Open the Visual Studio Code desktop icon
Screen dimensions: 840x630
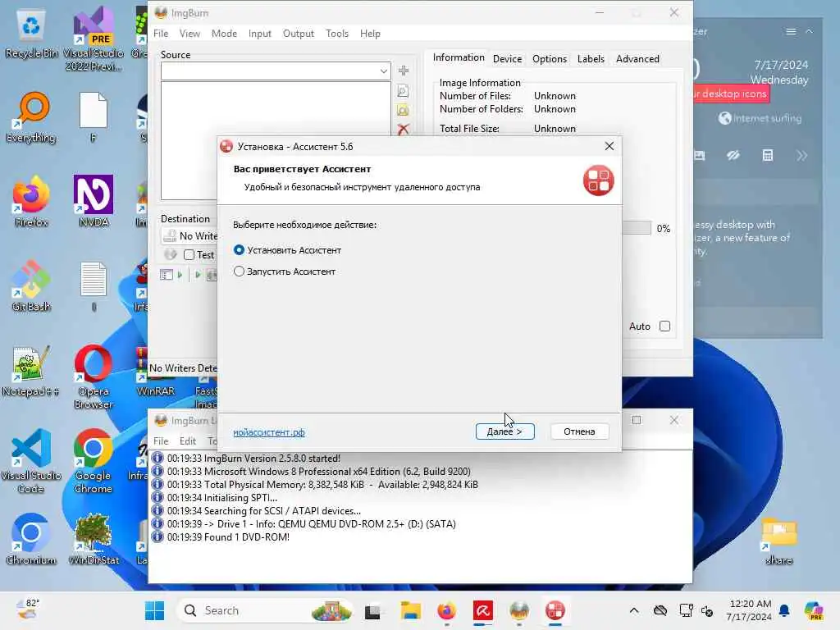click(x=31, y=461)
